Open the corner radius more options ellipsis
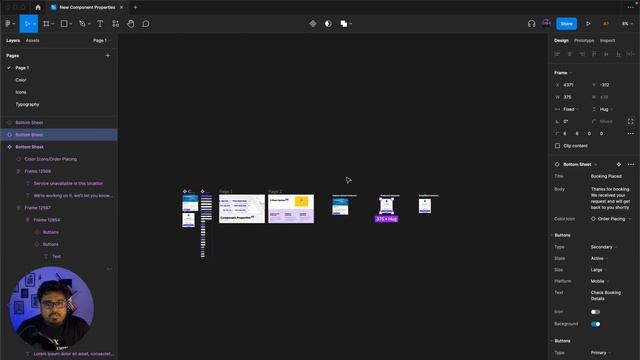This screenshot has width=640, height=360. click(631, 134)
